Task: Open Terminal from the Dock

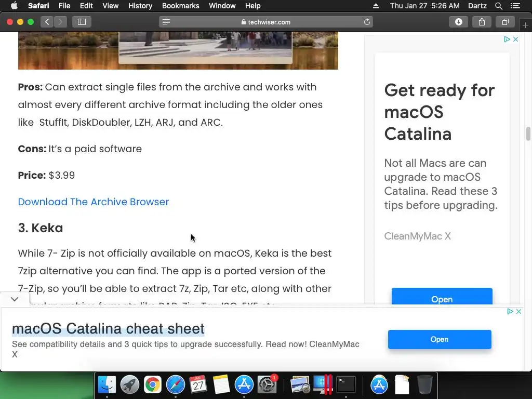Action: (x=345, y=385)
